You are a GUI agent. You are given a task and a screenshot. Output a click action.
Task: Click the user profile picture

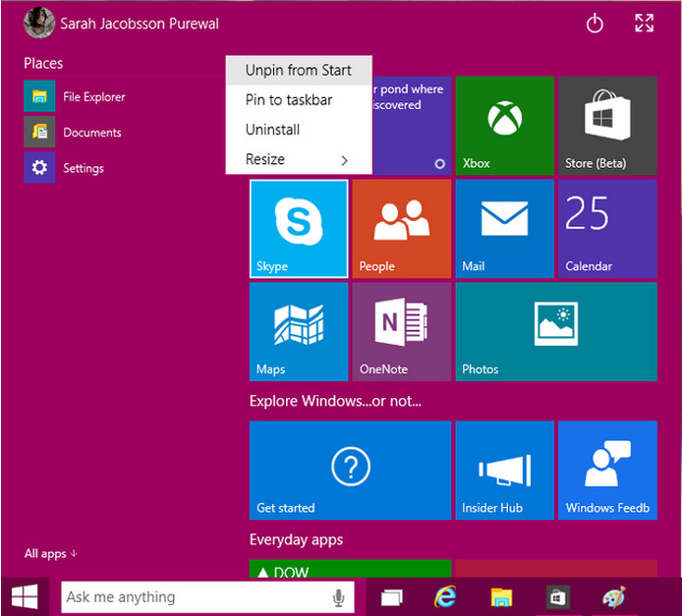[x=39, y=23]
